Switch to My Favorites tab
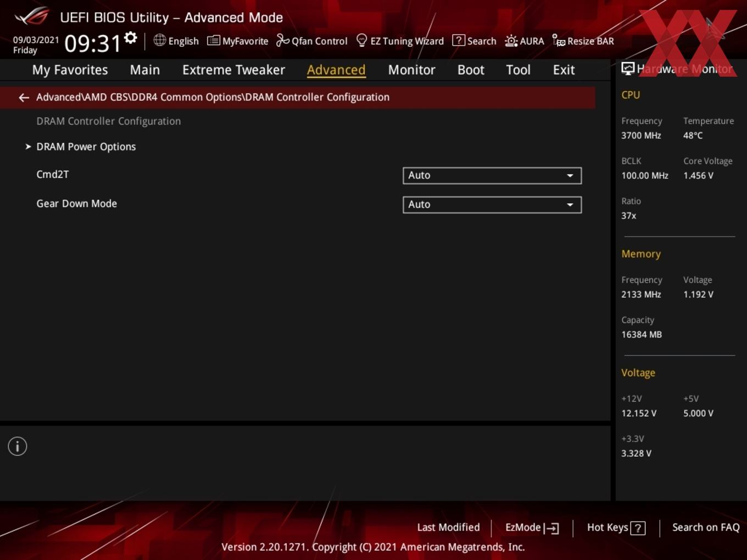Image resolution: width=747 pixels, height=560 pixels. [x=70, y=70]
